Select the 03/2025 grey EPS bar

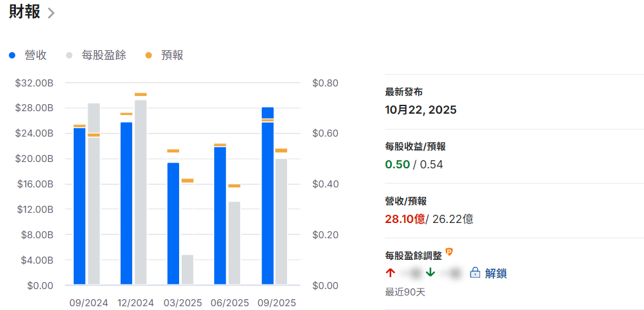187,270
